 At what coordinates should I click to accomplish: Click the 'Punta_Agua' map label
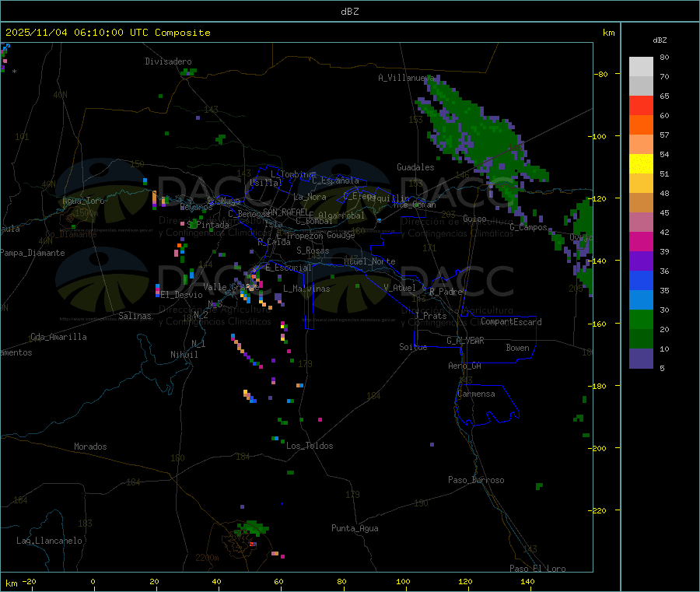tap(355, 528)
